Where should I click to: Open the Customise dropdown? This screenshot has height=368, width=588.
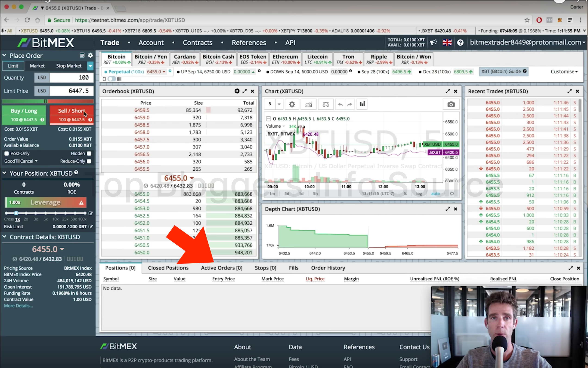[x=564, y=72]
